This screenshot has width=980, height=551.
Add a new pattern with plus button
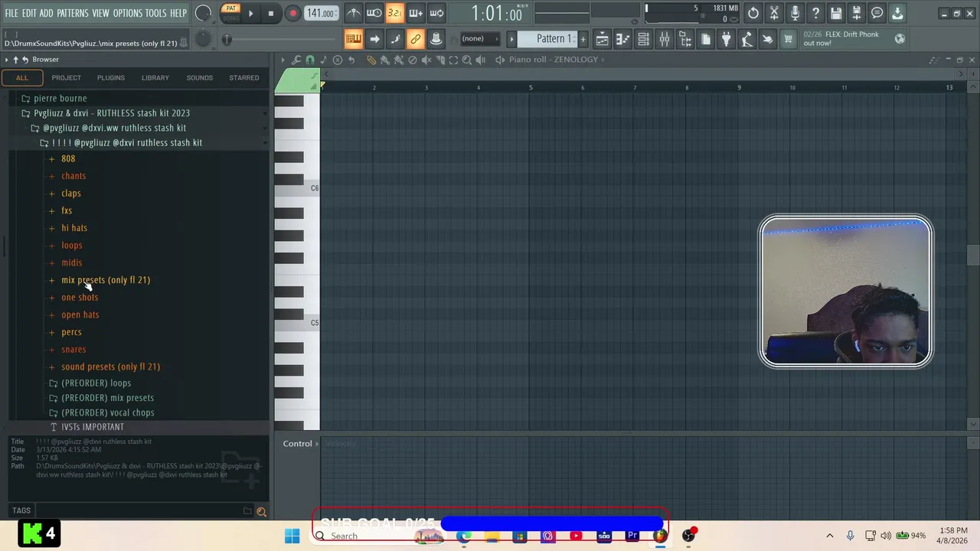click(x=583, y=39)
